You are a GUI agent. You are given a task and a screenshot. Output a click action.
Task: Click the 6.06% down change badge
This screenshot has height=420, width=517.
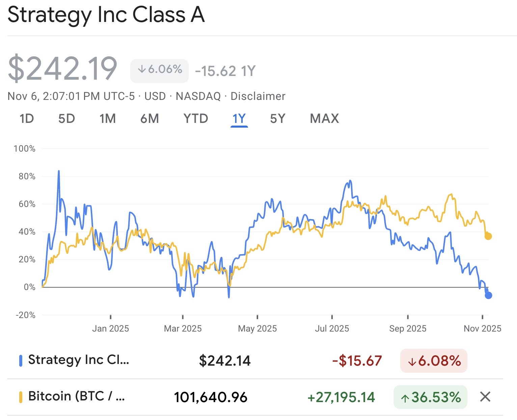159,70
